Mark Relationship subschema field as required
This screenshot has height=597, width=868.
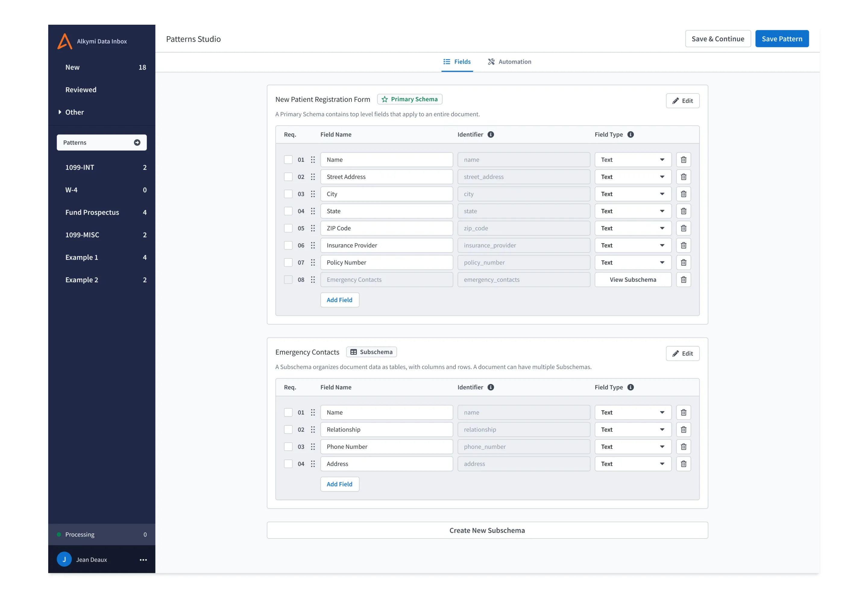288,430
